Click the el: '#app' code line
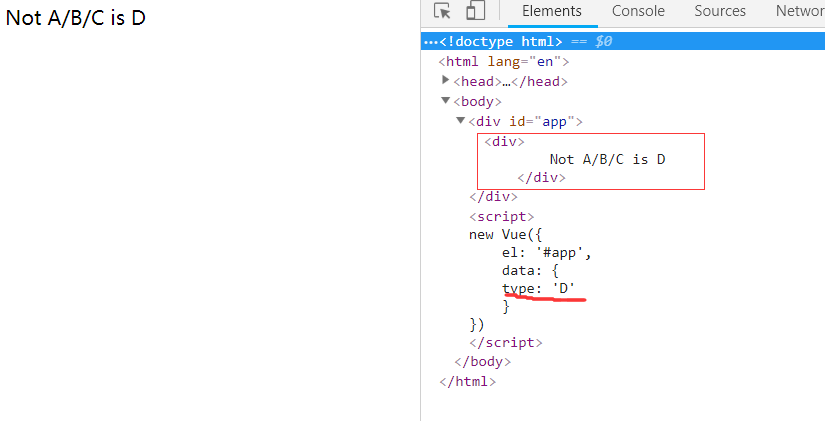 click(x=546, y=252)
